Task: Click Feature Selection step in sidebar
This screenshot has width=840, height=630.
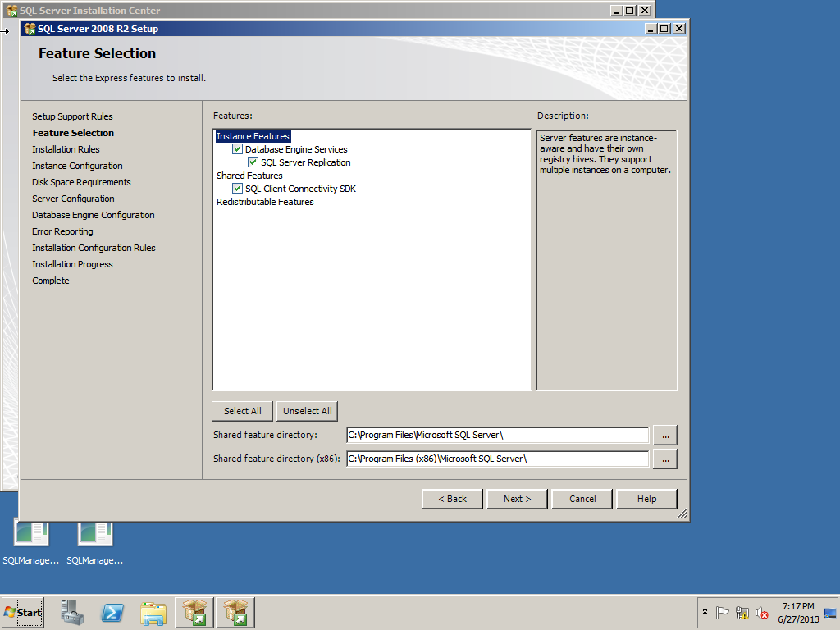Action: 73,133
